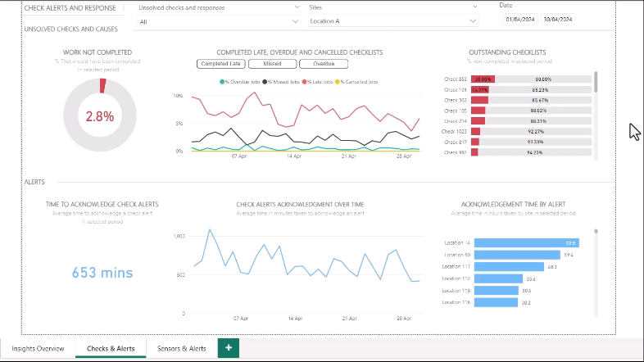The image size is (644, 362).
Task: Toggle the Overdue filter button
Action: [x=324, y=64]
